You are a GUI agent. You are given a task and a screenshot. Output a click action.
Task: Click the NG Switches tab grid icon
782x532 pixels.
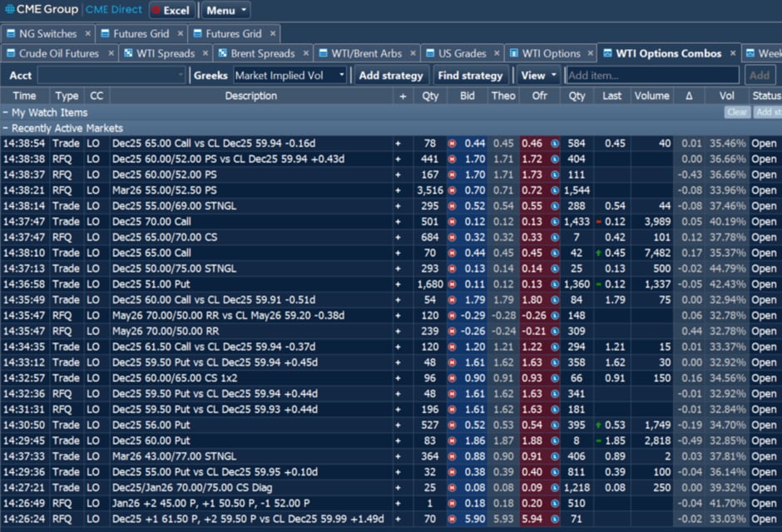click(x=11, y=34)
